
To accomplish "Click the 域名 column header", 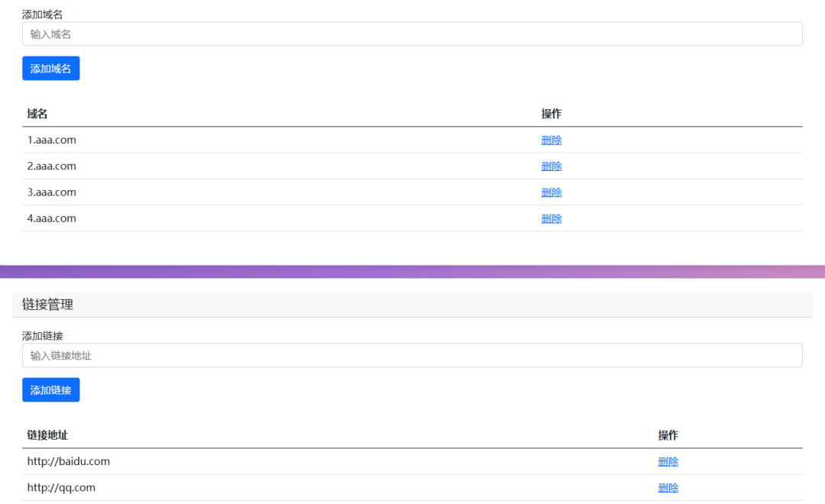I will click(x=37, y=114).
